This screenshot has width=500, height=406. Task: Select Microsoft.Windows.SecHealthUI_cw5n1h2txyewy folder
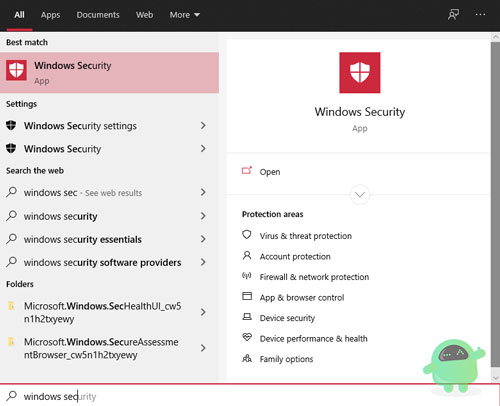click(x=109, y=312)
